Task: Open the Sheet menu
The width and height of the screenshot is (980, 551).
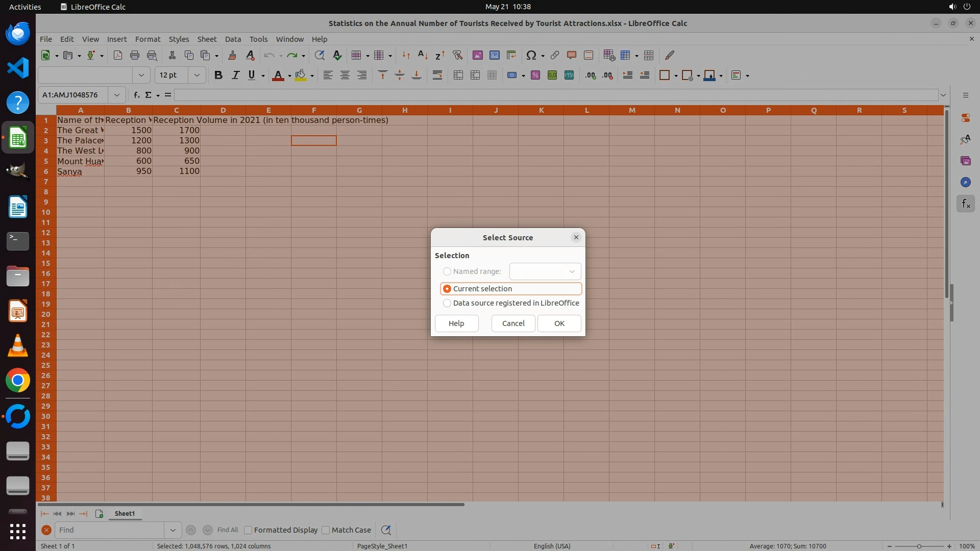Action: (x=207, y=39)
